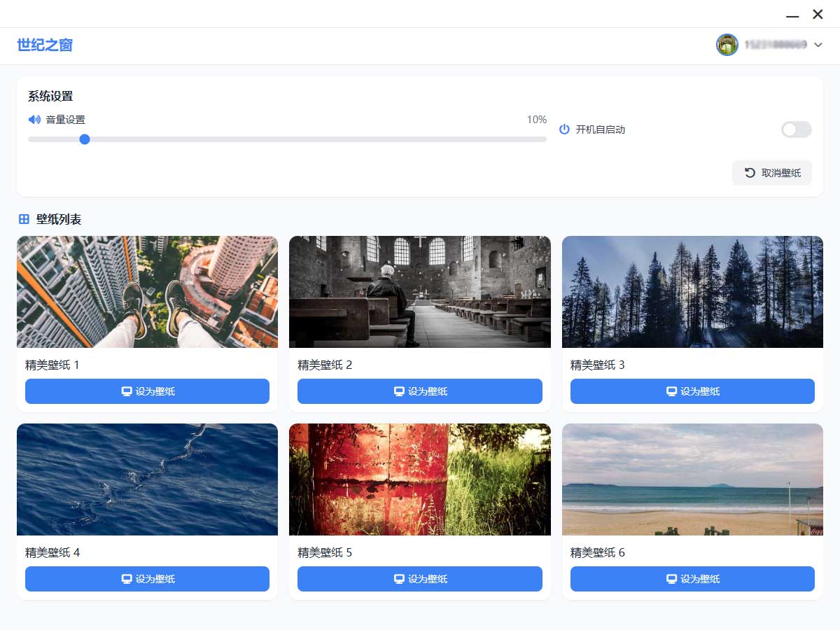The height and width of the screenshot is (630, 840).
Task: Set 精美壁纸 1 as wallpaper
Action: [147, 391]
